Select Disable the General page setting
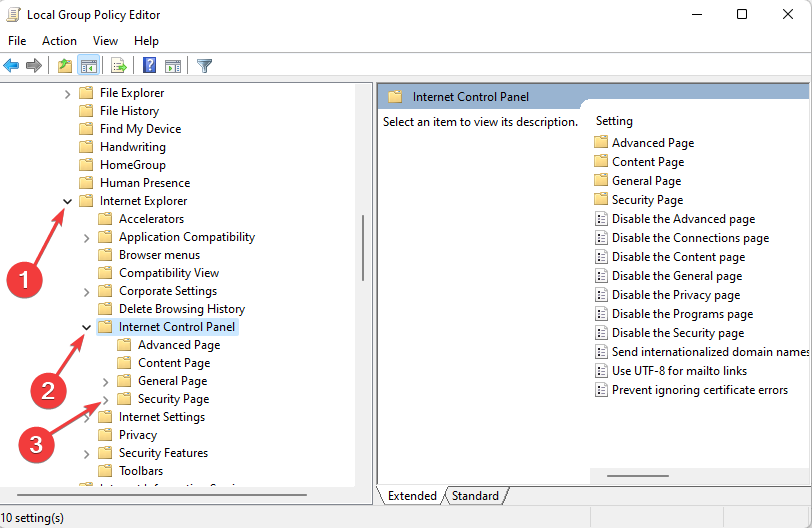Viewport: 812px width, 528px height. click(677, 276)
